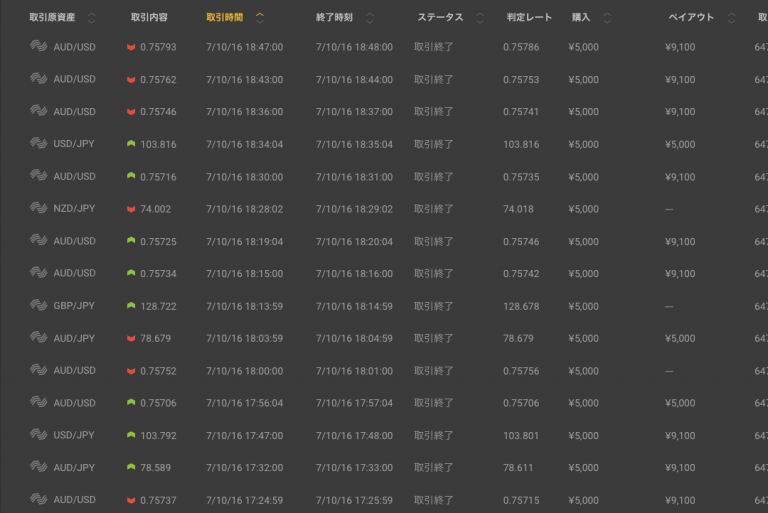Image resolution: width=768 pixels, height=513 pixels.
Task: Click the ペイアウト header label
Action: tap(692, 18)
